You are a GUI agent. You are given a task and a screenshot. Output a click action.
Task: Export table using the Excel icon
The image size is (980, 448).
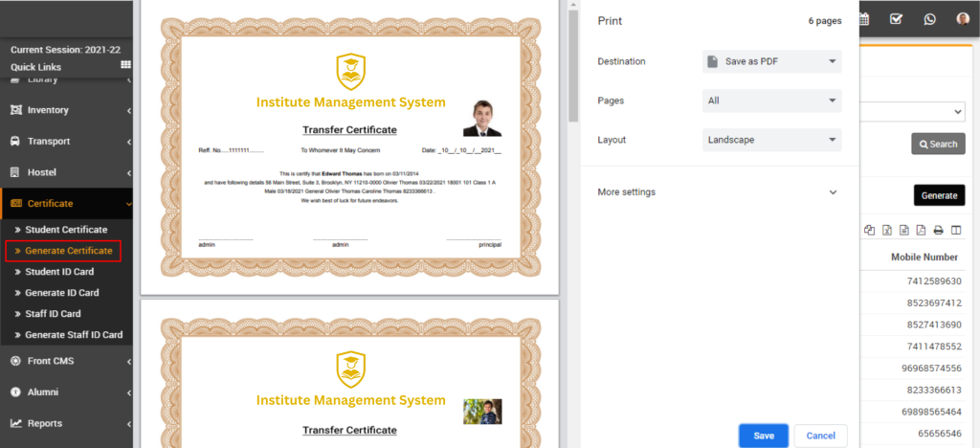pos(887,230)
